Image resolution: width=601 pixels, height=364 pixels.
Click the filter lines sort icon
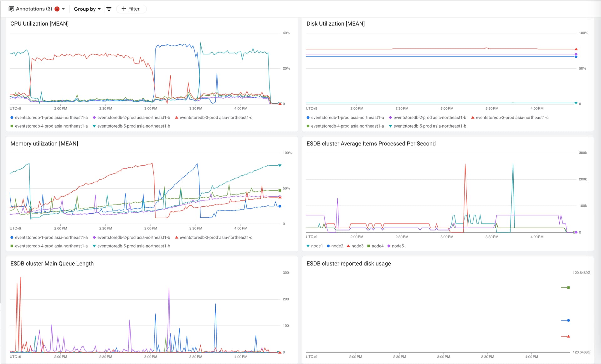pos(109,9)
